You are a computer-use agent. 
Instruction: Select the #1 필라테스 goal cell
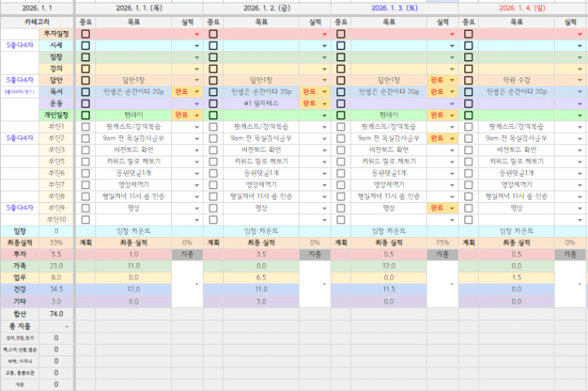(261, 103)
